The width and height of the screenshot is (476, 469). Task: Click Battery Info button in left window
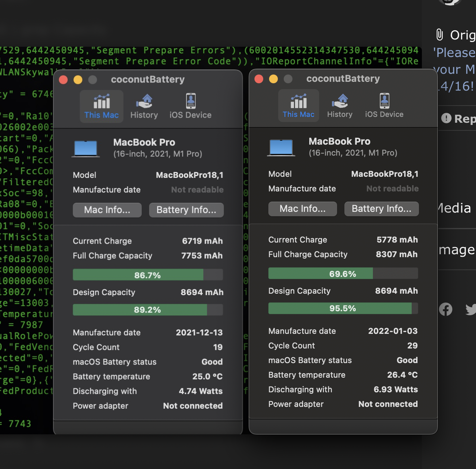coord(186,210)
